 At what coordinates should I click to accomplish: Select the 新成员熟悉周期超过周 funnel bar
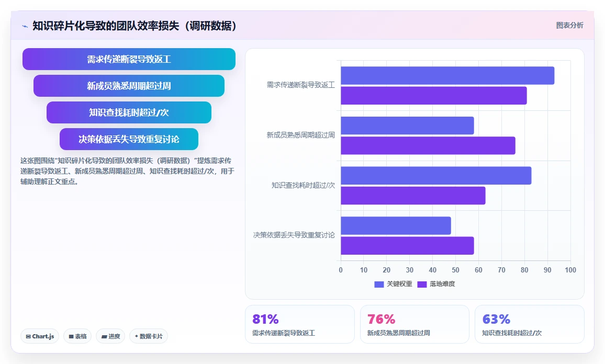[x=129, y=86]
